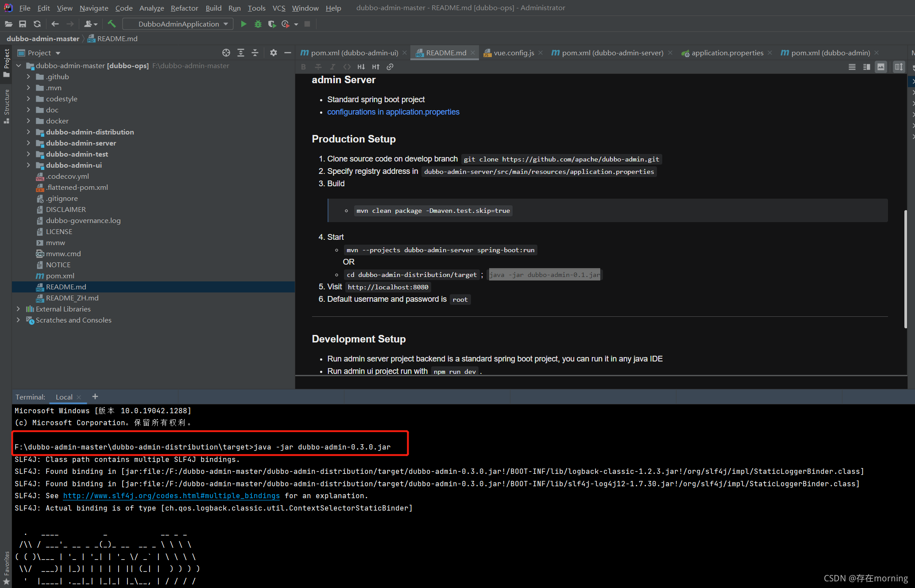The width and height of the screenshot is (915, 588).
Task: Switch to editor and preview split mode
Action: point(866,67)
